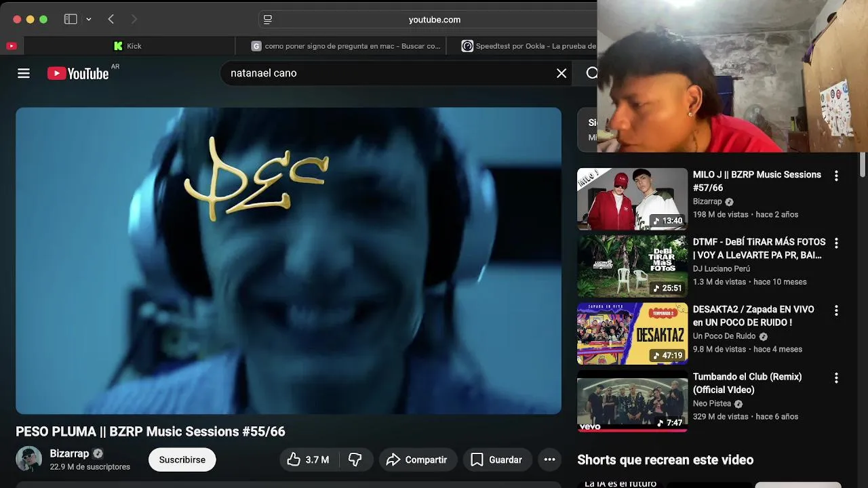Switch to the pinned YouTube tab
Image resolution: width=868 pixels, height=488 pixels.
coord(12,46)
